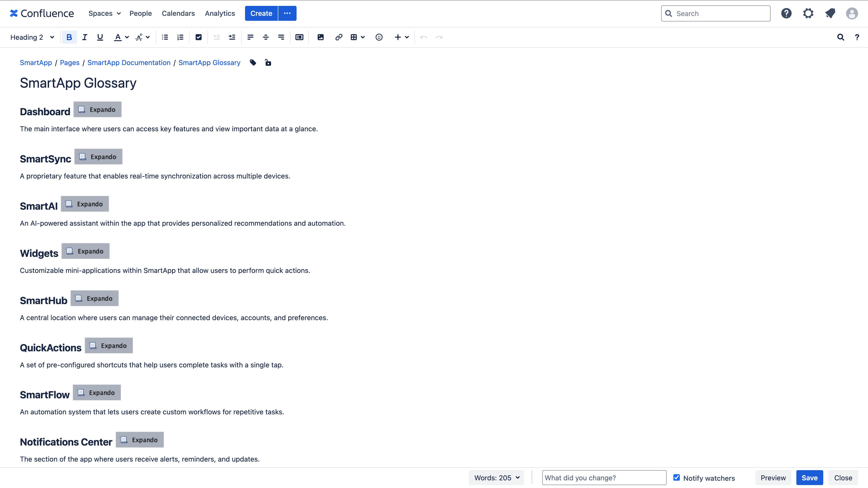Open the Words count dropdown
The height and width of the screenshot is (488, 868).
coord(496,478)
